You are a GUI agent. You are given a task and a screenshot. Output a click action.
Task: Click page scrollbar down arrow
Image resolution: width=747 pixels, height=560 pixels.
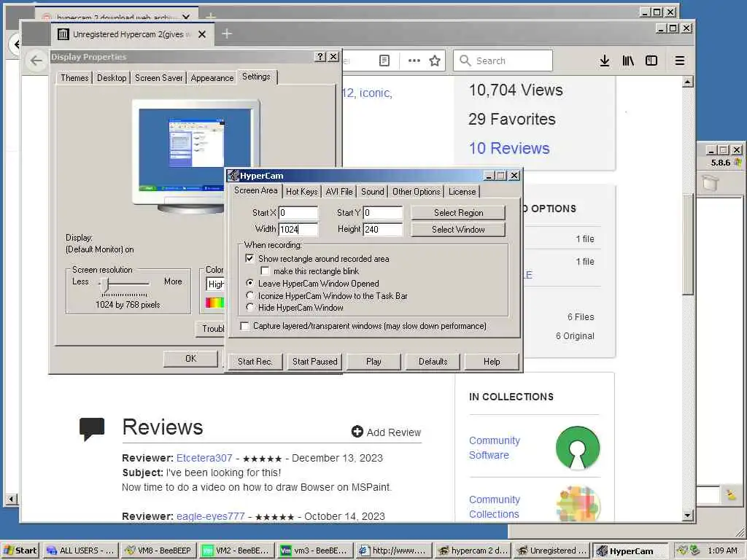pyautogui.click(x=687, y=515)
